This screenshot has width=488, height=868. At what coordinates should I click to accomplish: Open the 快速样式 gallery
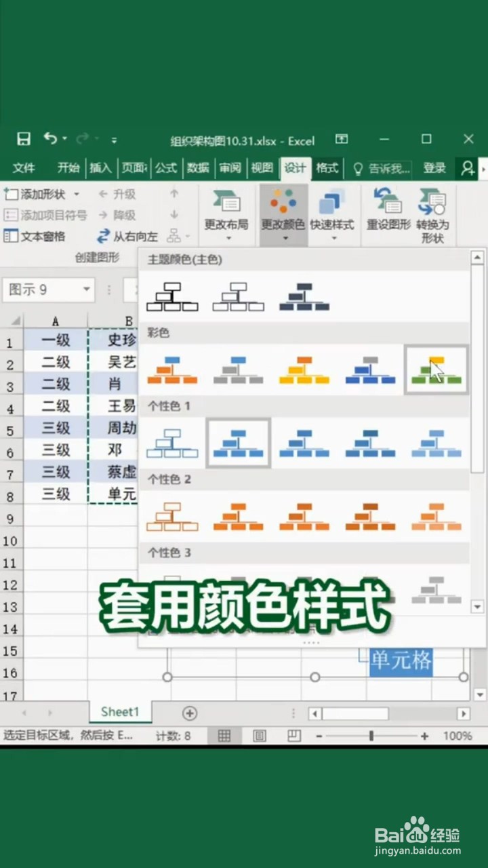point(333,216)
